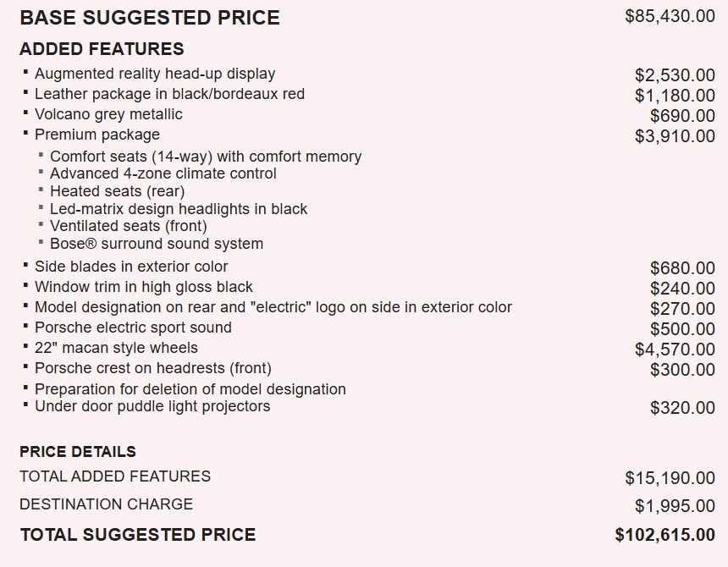Click the Total Added Features amount $15,190.00
Viewport: 728px width, 567px height.
coord(670,478)
